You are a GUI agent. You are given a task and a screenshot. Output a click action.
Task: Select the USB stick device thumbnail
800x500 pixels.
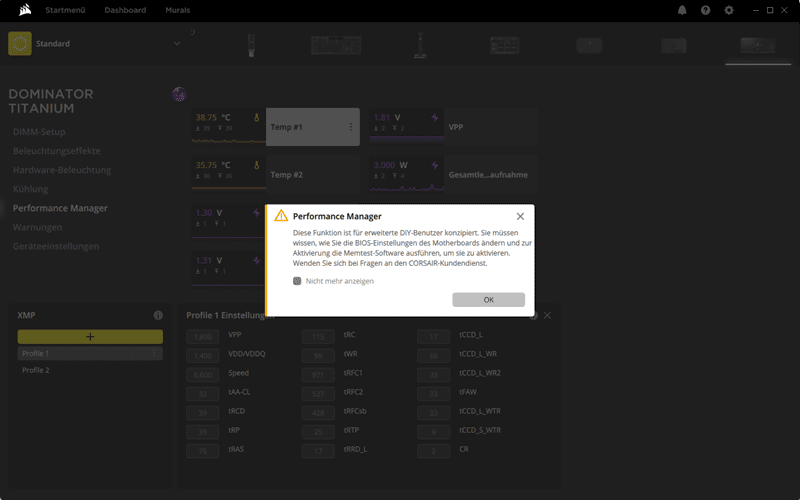[x=251, y=45]
